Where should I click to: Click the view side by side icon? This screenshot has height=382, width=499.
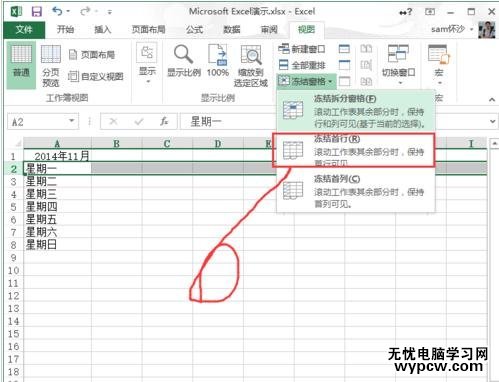(x=366, y=49)
